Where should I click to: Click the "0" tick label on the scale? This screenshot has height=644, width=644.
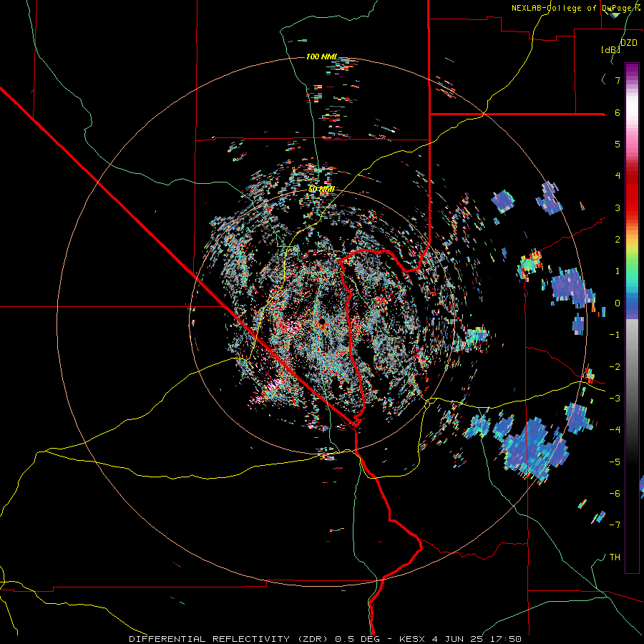click(x=618, y=303)
